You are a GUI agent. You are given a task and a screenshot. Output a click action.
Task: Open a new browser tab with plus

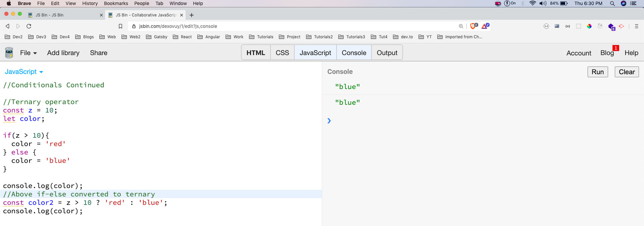coord(192,15)
